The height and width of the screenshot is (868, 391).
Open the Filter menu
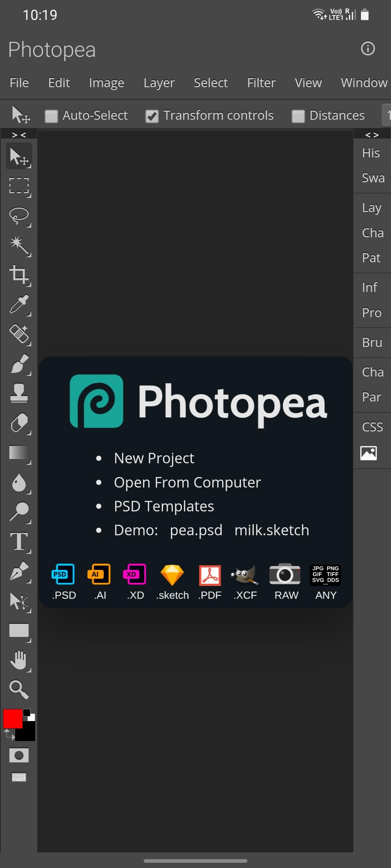click(x=261, y=83)
